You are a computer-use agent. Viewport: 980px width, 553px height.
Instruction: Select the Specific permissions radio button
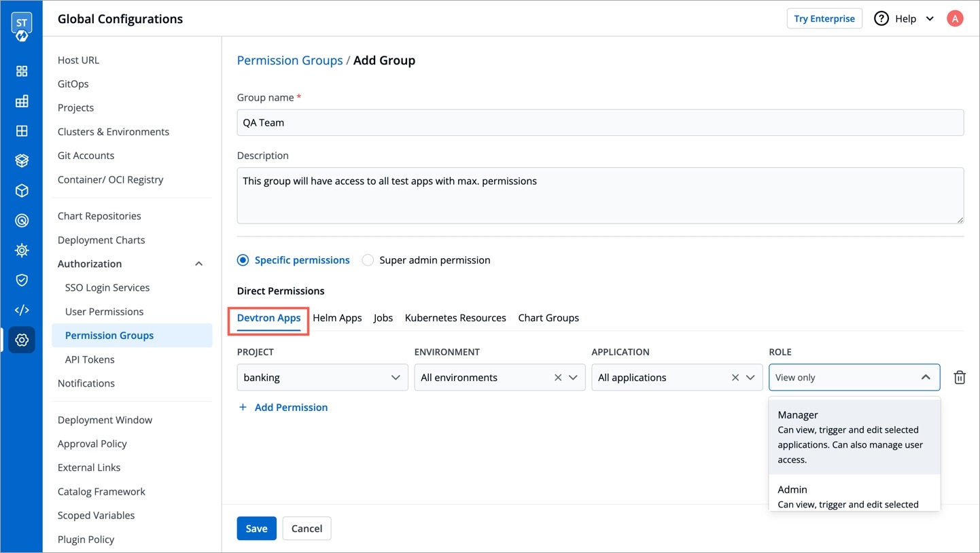point(243,260)
